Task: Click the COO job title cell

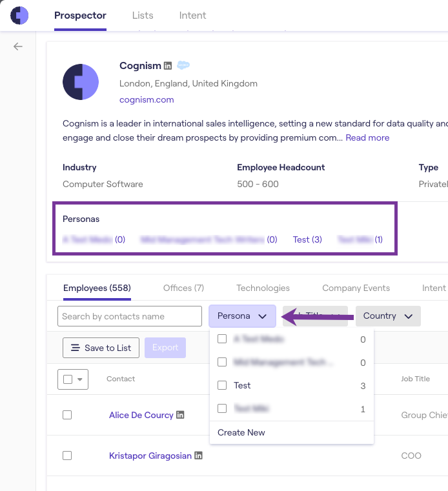Action: 411,456
